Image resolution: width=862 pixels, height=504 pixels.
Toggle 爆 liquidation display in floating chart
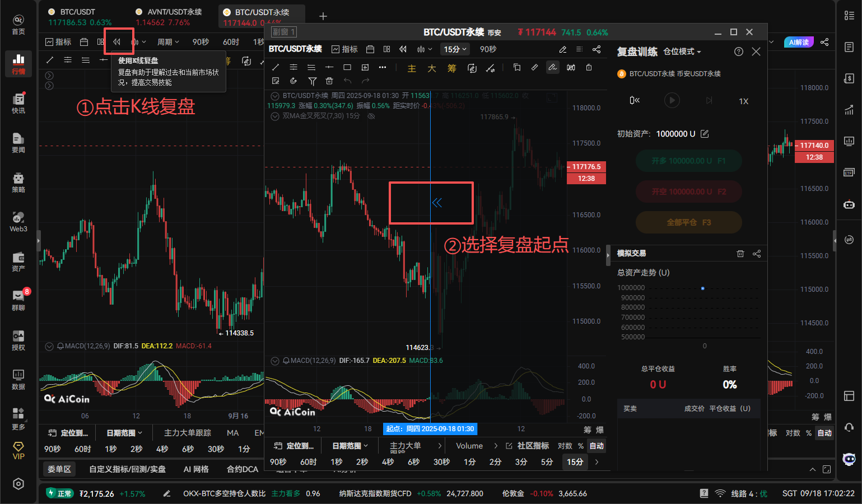pyautogui.click(x=600, y=430)
